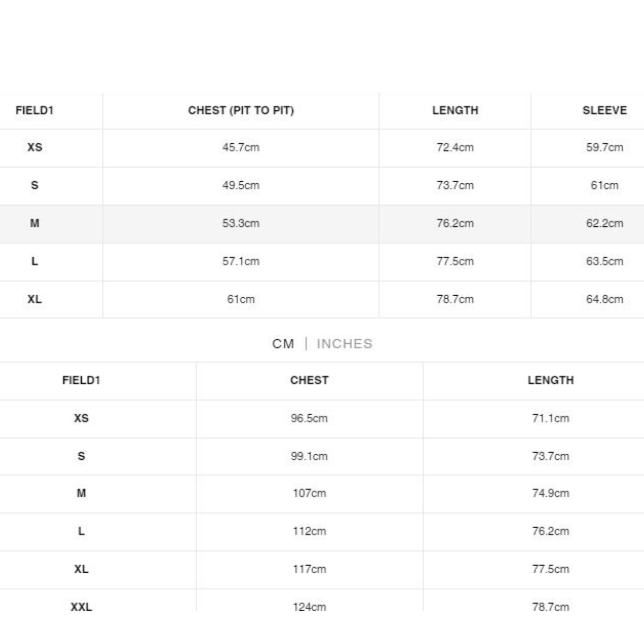Click the CHEST (PIT TO PIT) column header

click(241, 110)
